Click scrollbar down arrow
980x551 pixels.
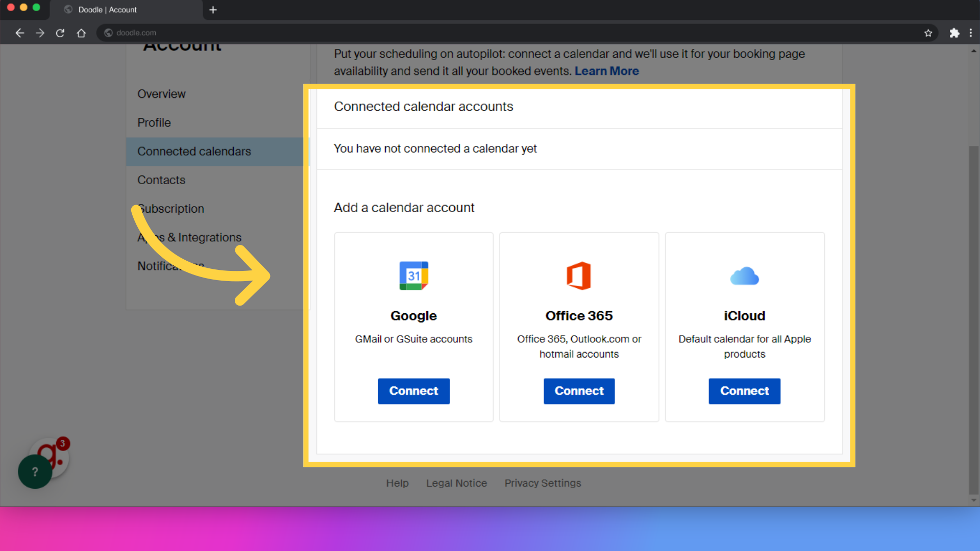coord(974,500)
